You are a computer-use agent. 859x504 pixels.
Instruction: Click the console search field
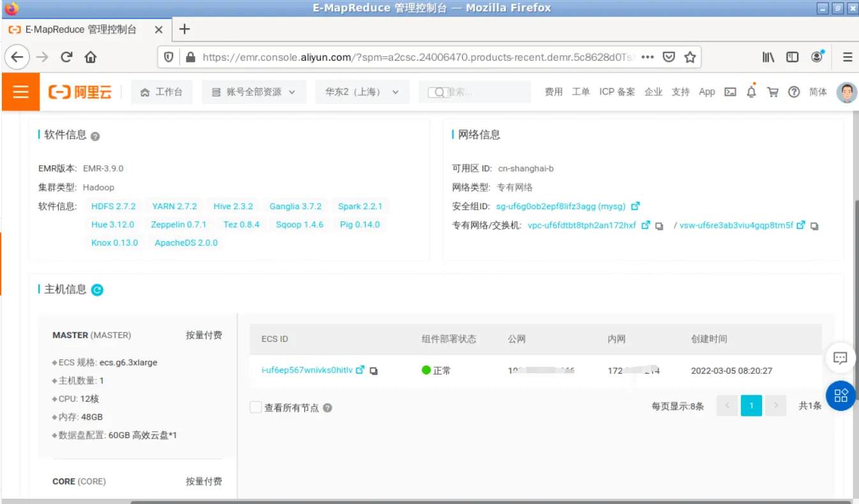[475, 92]
